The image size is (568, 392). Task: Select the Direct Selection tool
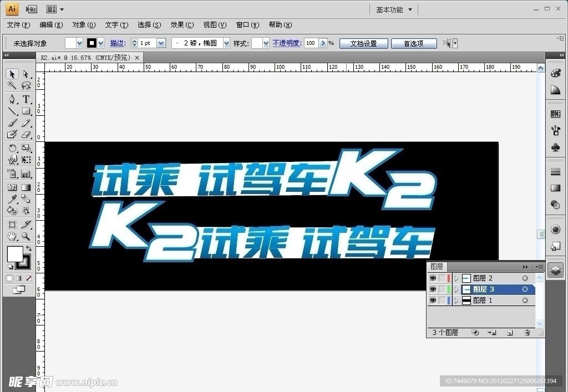click(x=26, y=74)
